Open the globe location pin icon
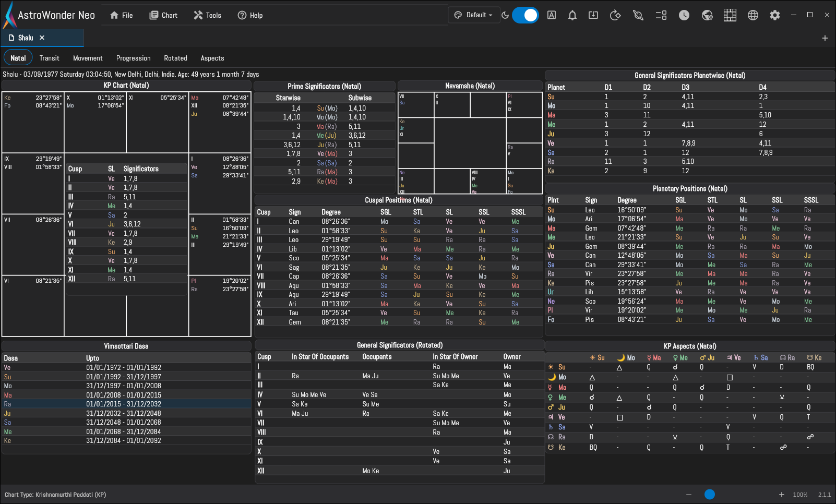 (x=707, y=15)
